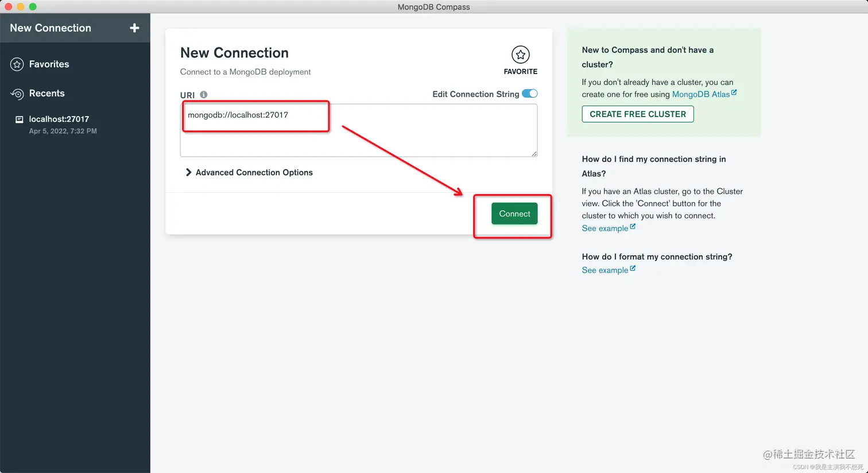Click the green maximize window button
This screenshot has height=473, width=868.
click(33, 7)
